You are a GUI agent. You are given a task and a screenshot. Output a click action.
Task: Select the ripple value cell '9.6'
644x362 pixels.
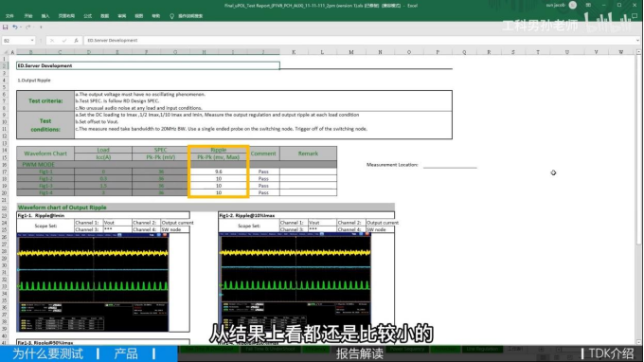tap(219, 172)
